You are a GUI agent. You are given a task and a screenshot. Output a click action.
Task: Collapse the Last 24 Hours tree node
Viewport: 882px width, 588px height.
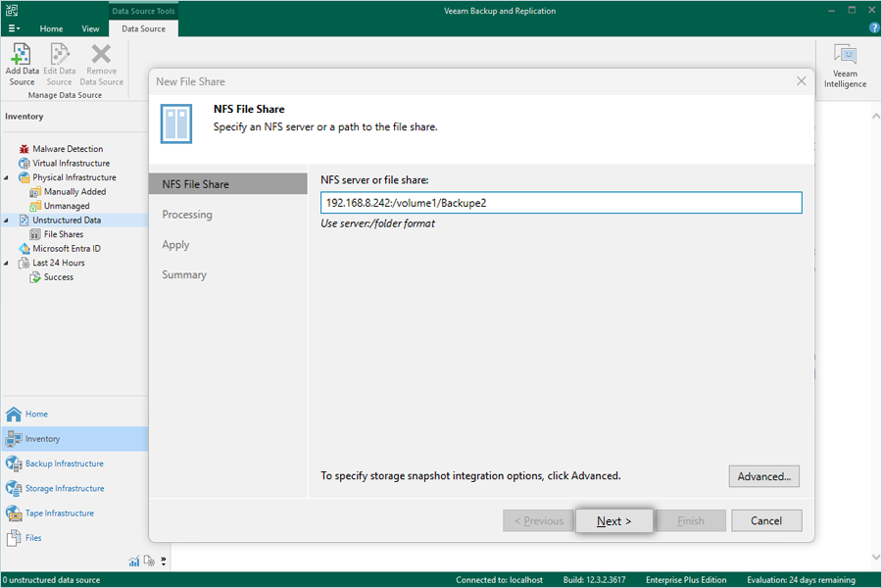(6, 264)
